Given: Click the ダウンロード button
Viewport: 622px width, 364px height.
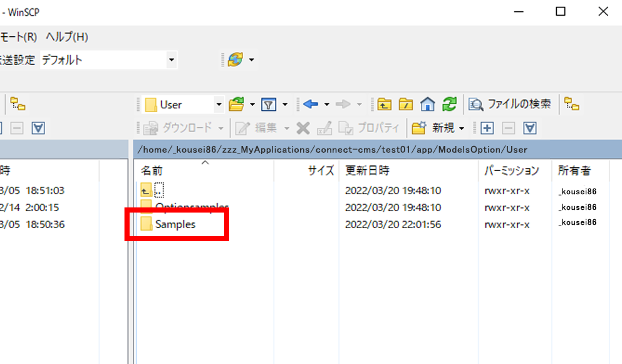Looking at the screenshot, I should (x=178, y=128).
